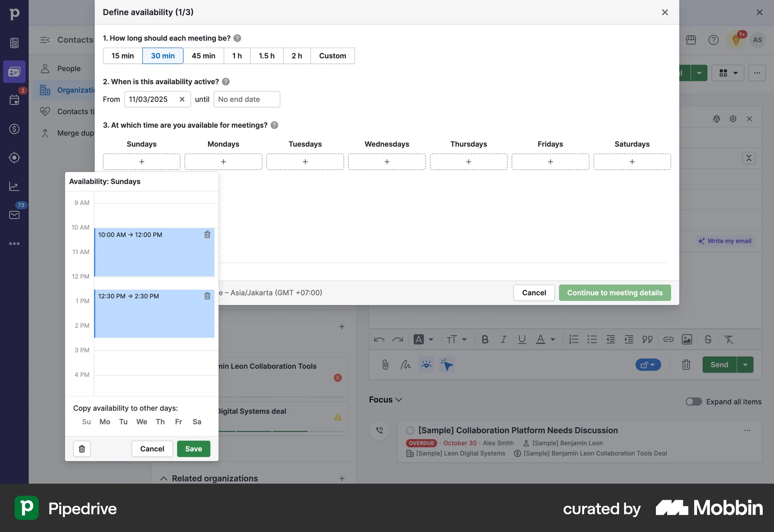Toggle email open tracking
The image size is (774, 532).
click(426, 365)
